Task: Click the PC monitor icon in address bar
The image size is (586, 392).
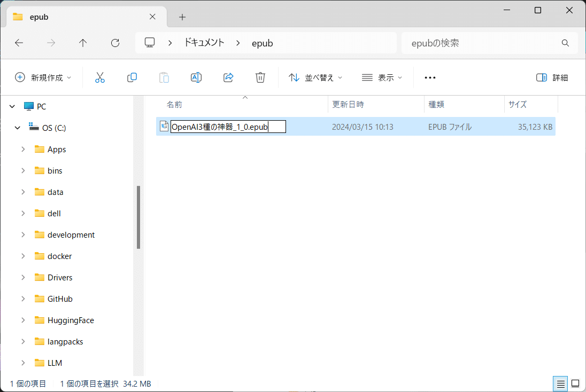Action: [x=150, y=43]
